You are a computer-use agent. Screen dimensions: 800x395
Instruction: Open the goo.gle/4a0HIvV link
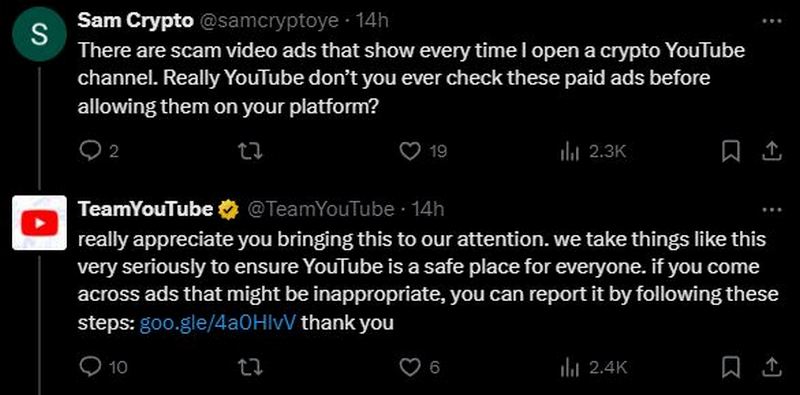click(x=217, y=323)
